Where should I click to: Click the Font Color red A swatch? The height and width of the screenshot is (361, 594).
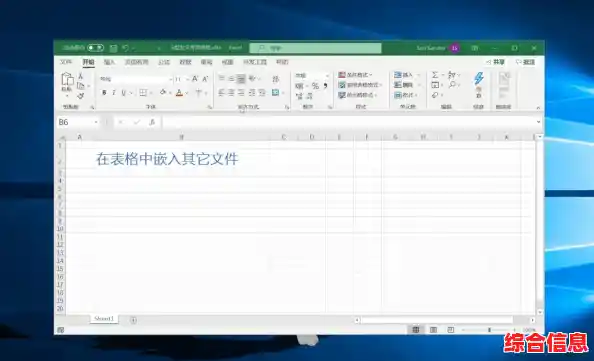pos(180,92)
